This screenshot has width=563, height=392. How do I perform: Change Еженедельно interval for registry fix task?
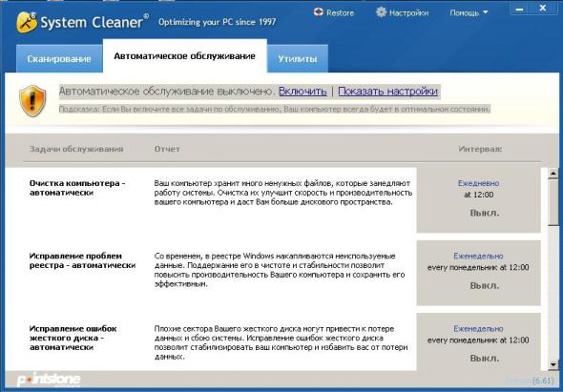(x=478, y=256)
